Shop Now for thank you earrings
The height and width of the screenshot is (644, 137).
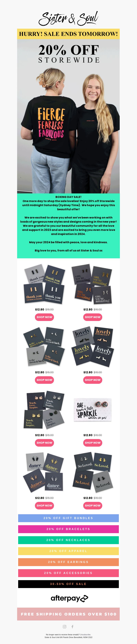tap(44, 317)
